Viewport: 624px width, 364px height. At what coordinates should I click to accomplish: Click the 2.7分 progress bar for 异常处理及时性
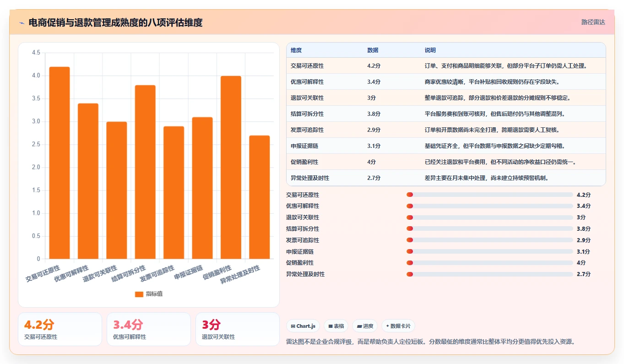[x=489, y=274]
